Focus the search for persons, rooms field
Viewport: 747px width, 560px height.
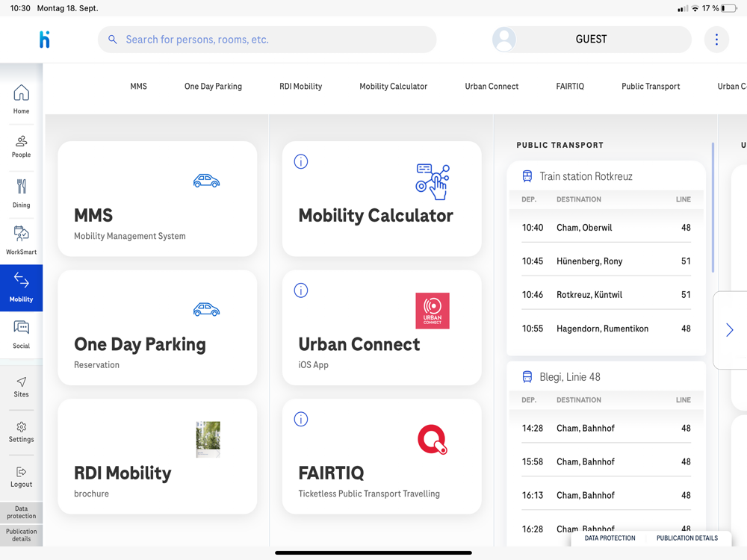(x=267, y=40)
